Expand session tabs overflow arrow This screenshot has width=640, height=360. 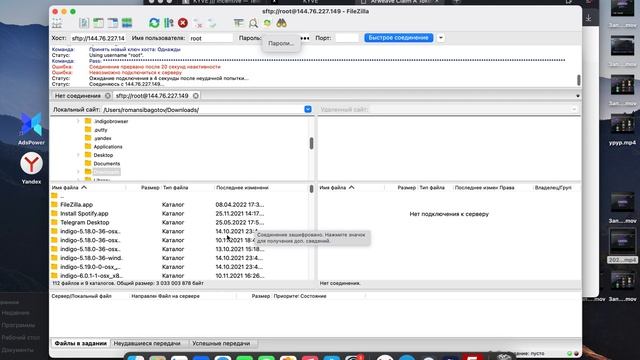[578, 96]
